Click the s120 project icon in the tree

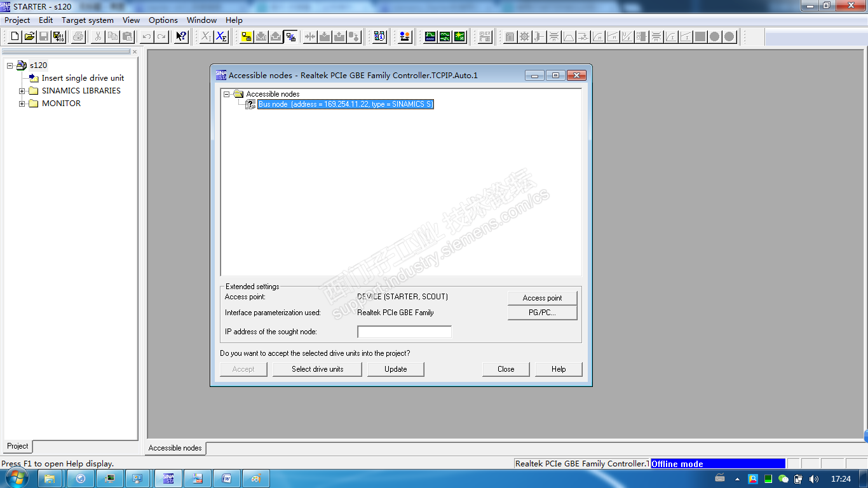point(22,65)
